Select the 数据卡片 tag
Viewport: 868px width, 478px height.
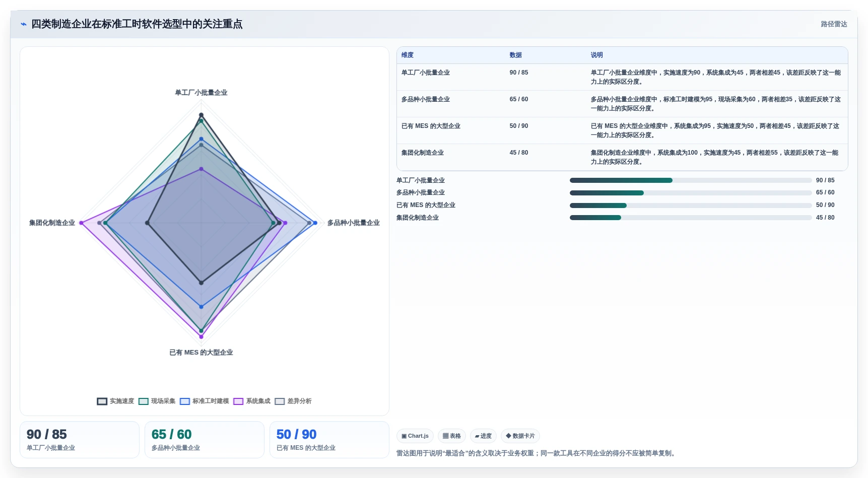click(x=520, y=436)
